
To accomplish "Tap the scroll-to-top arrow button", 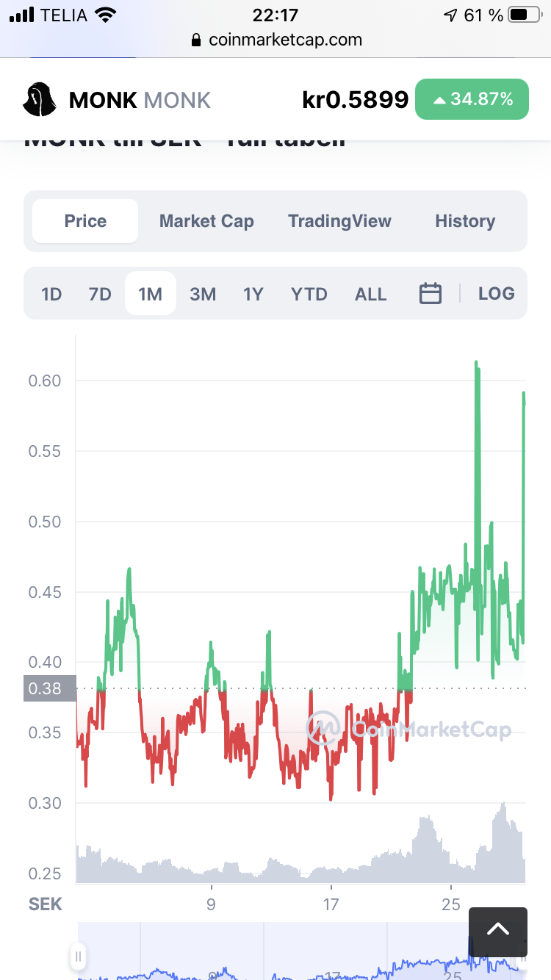I will click(x=498, y=932).
